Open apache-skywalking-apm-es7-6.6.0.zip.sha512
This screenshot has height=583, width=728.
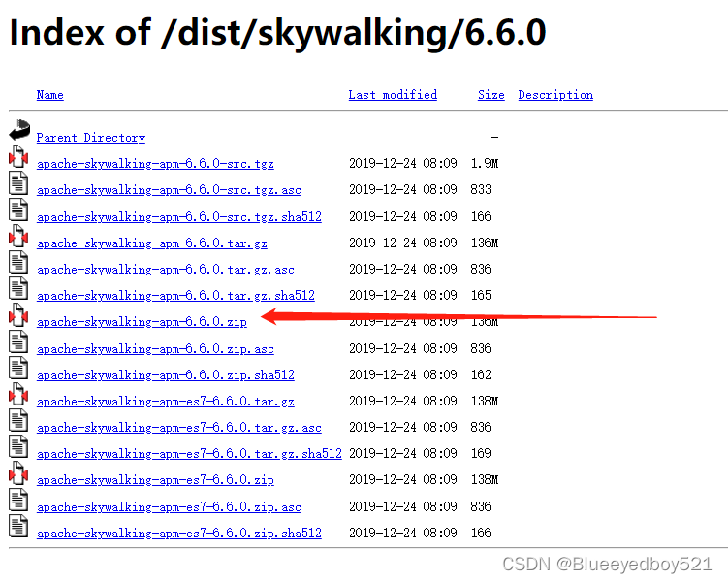(179, 534)
